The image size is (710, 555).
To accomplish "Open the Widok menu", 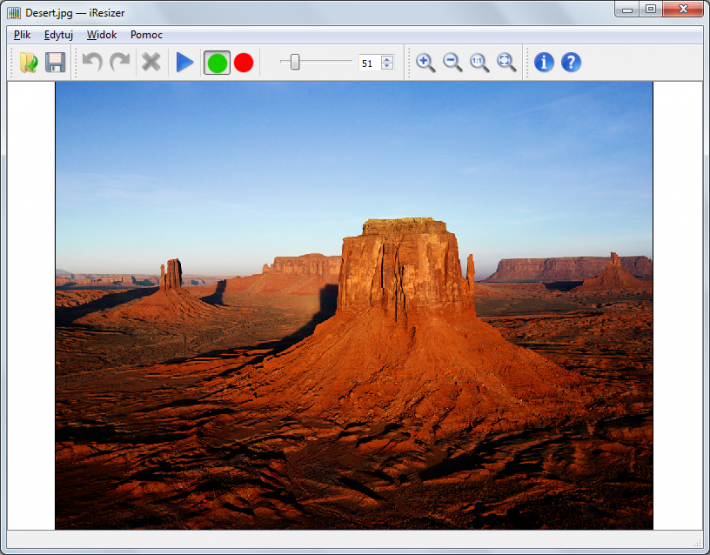I will (102, 35).
